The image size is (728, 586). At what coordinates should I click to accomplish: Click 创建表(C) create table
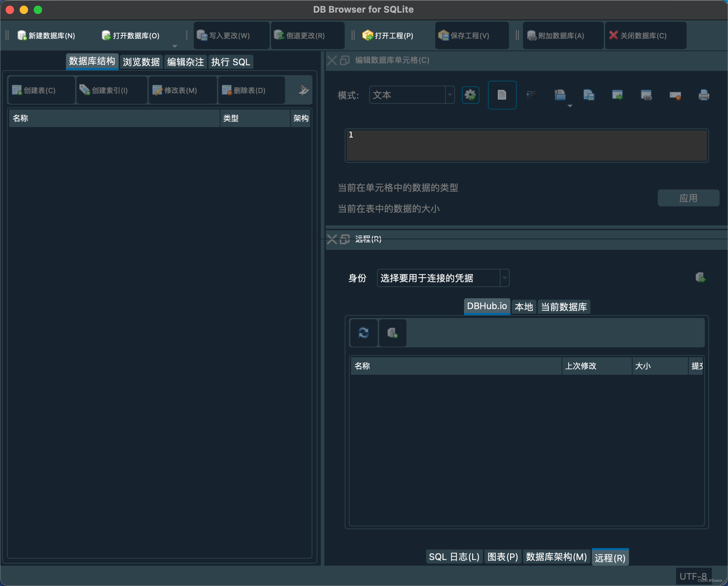pos(41,90)
